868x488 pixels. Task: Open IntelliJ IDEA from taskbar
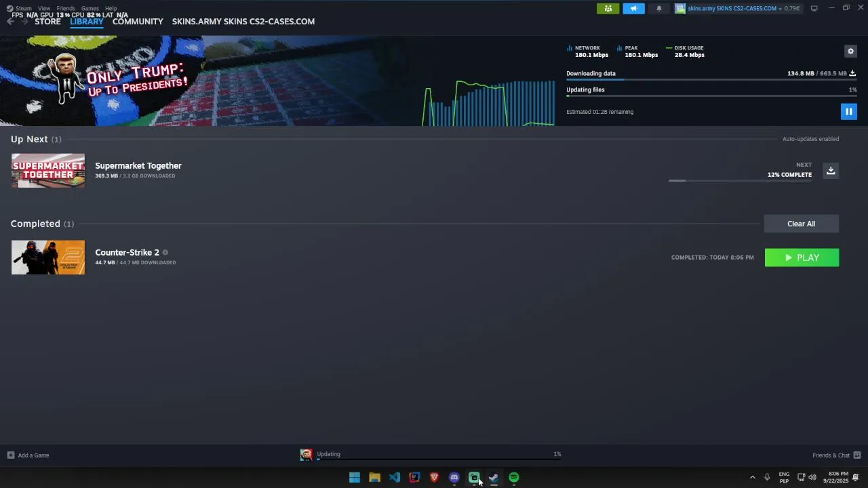click(x=414, y=477)
